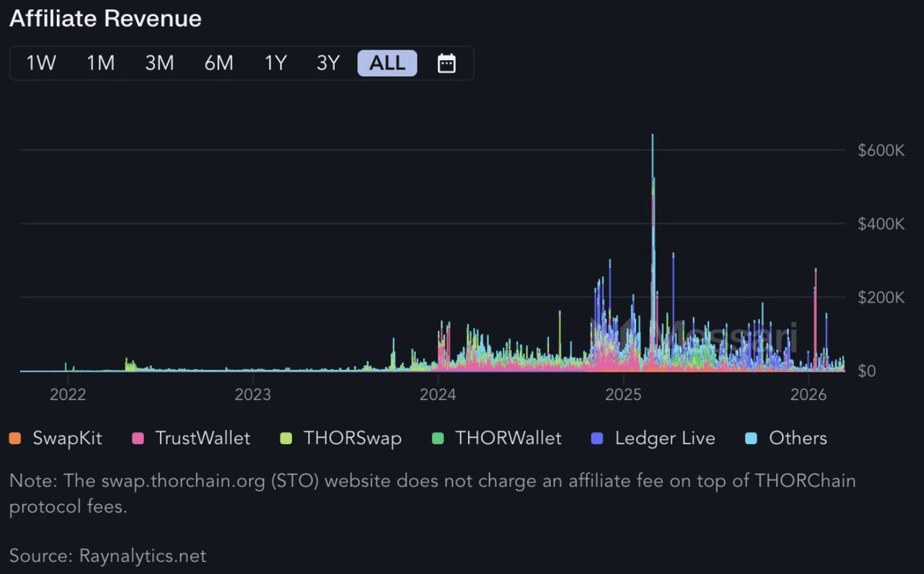Toggle the Ledger Live legend entry
Viewport: 924px width, 574px height.
pos(665,439)
